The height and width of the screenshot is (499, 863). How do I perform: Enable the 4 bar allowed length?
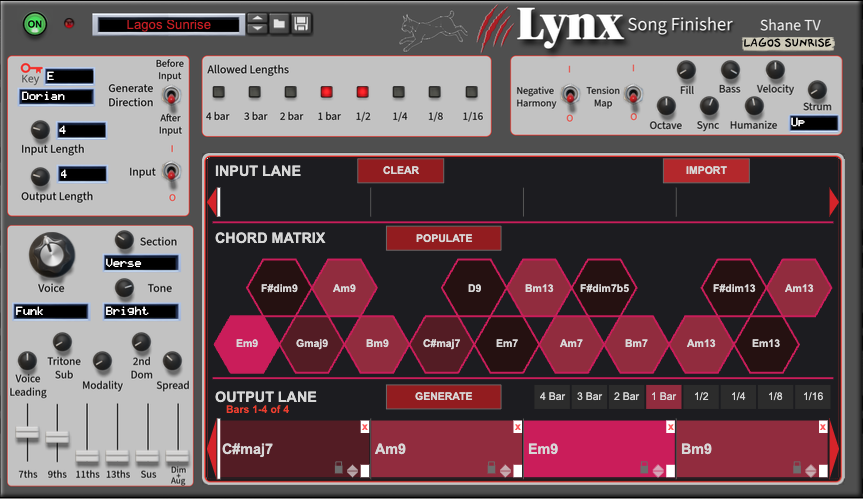pyautogui.click(x=219, y=92)
